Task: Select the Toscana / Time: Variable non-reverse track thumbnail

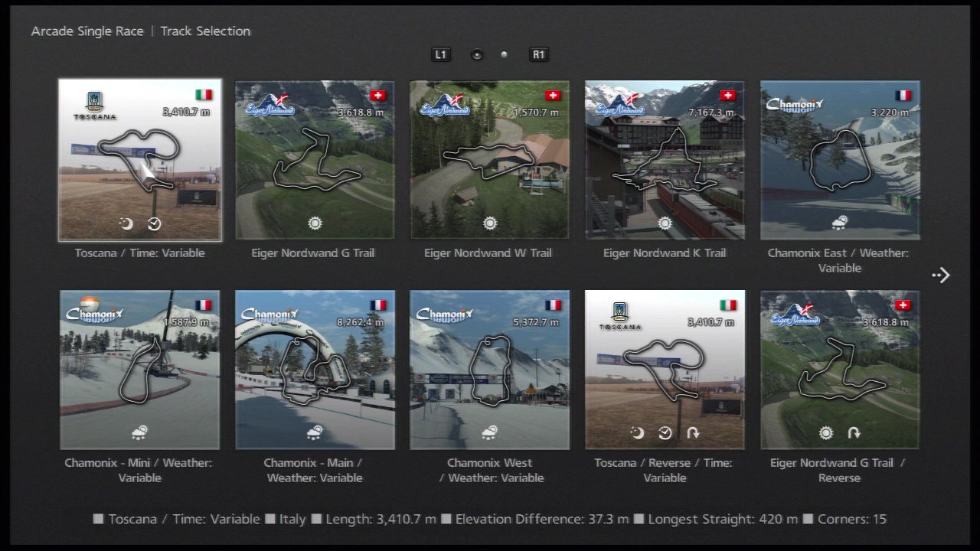Action: [x=140, y=160]
